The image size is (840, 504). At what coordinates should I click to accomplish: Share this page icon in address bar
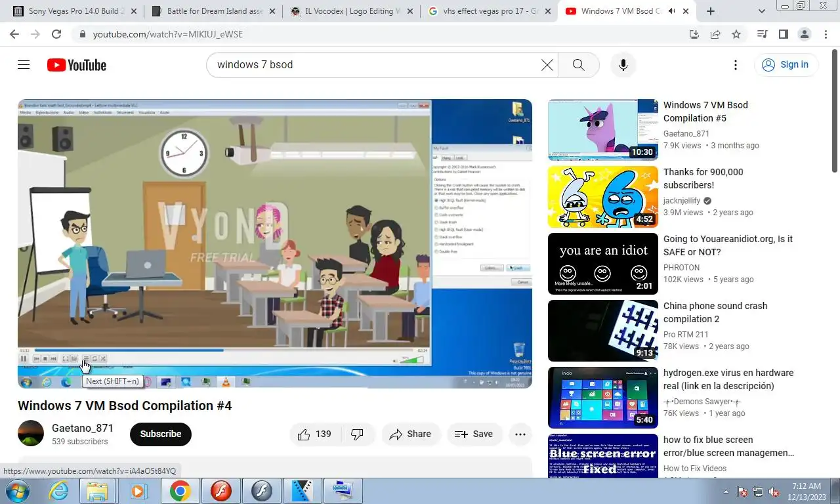click(x=715, y=34)
